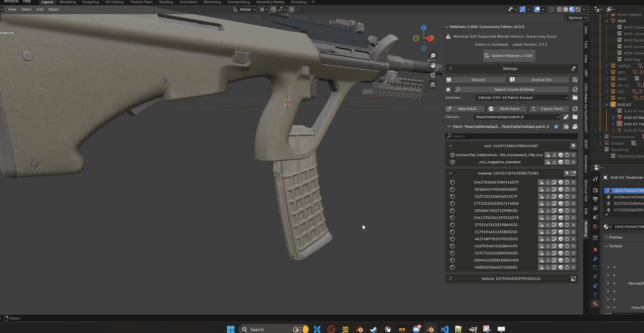This screenshot has height=333, width=644.
Task: Switch to the Texture Paint workspace tab
Action: 141,2
